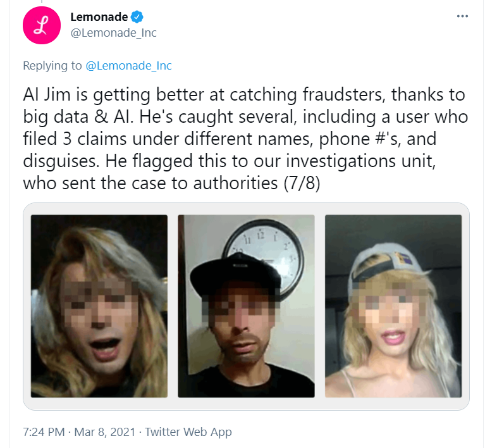This screenshot has width=485, height=448.
Task: Click the Mar 8, 2021 date
Action: (x=105, y=432)
